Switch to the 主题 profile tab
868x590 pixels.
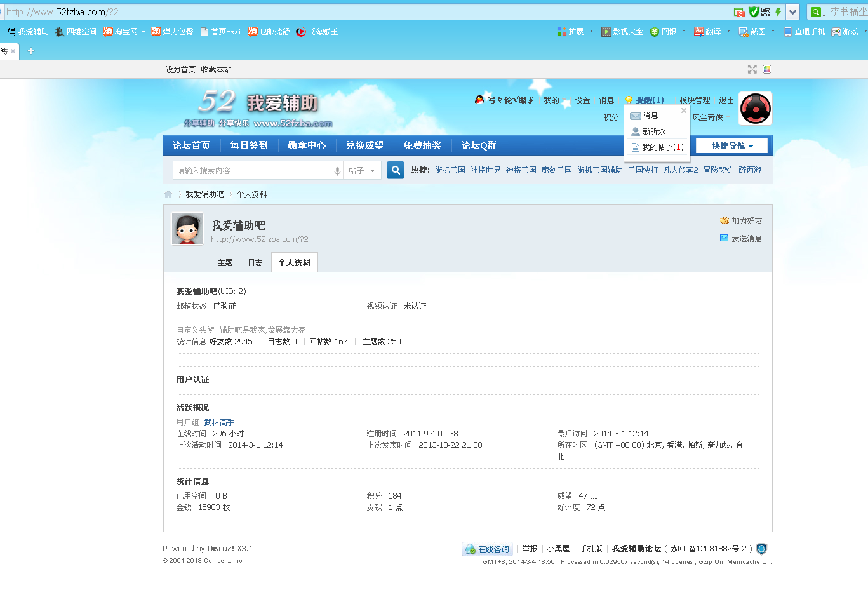click(225, 263)
